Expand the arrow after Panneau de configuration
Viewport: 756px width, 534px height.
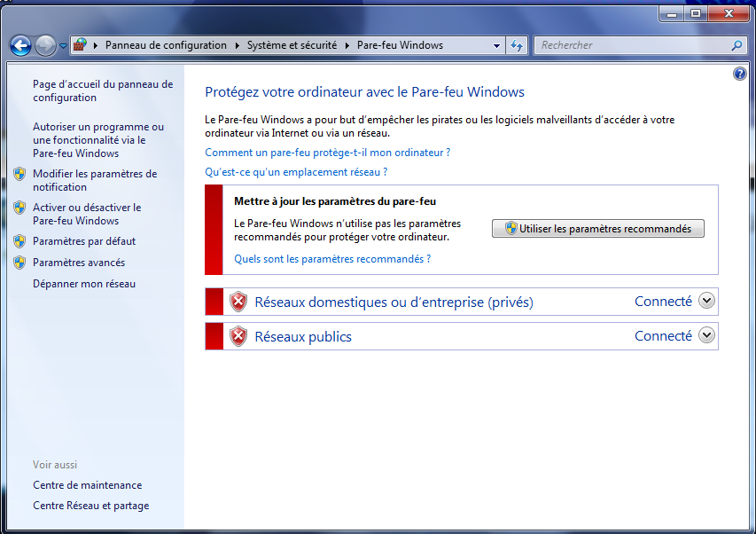[238, 45]
